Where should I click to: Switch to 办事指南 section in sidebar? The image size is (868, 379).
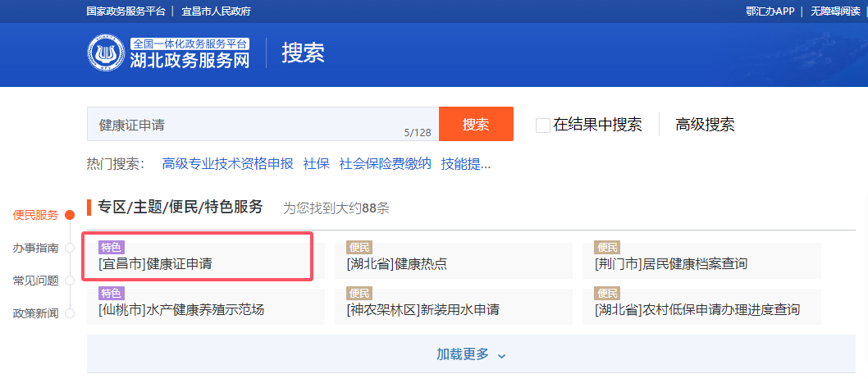[35, 248]
